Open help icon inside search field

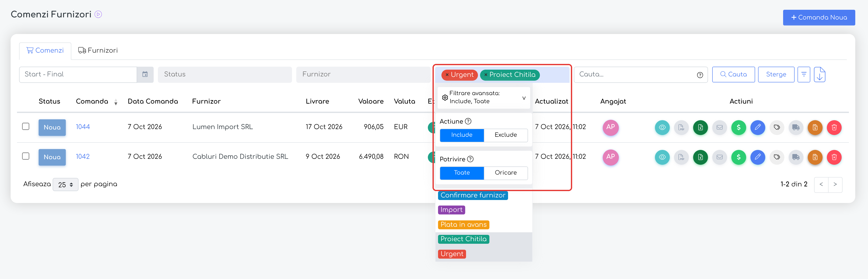tap(700, 75)
